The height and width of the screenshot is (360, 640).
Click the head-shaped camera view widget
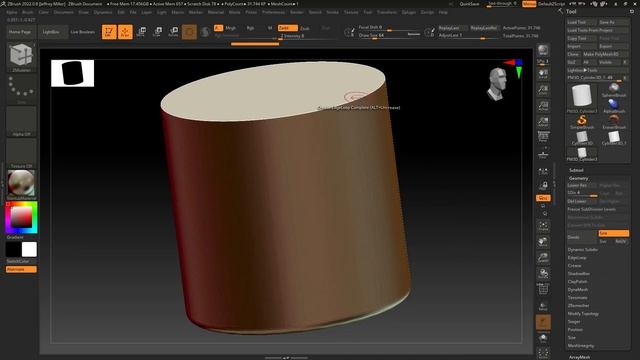pos(497,84)
